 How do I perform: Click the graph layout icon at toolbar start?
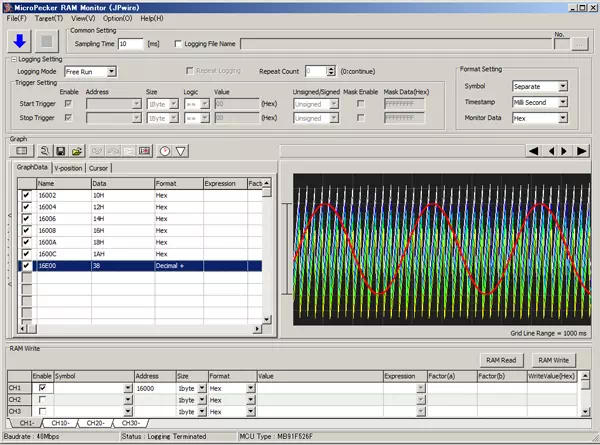(20, 150)
